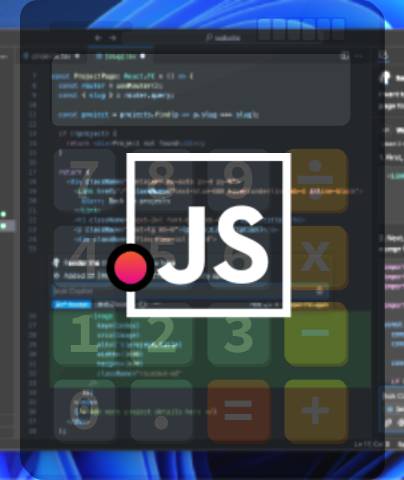Click the calculator 8 key
This screenshot has width=404, height=480.
click(x=161, y=179)
